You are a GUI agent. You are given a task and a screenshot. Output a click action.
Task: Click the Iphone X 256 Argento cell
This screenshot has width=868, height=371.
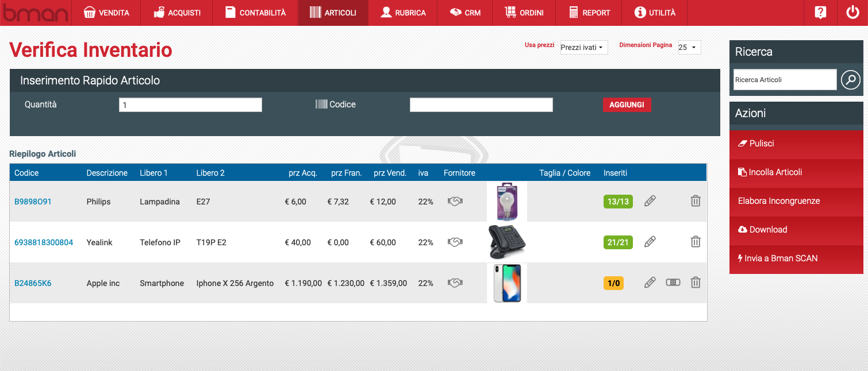coord(235,283)
